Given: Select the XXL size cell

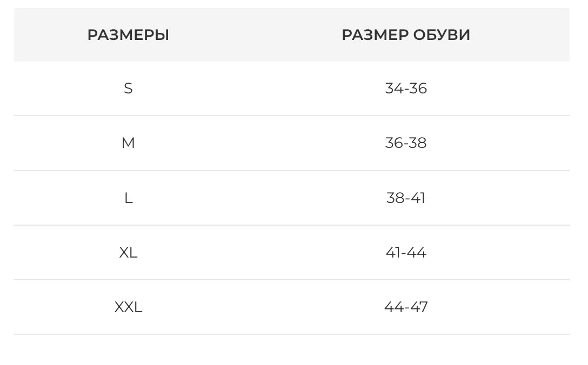Looking at the screenshot, I should 128,307.
